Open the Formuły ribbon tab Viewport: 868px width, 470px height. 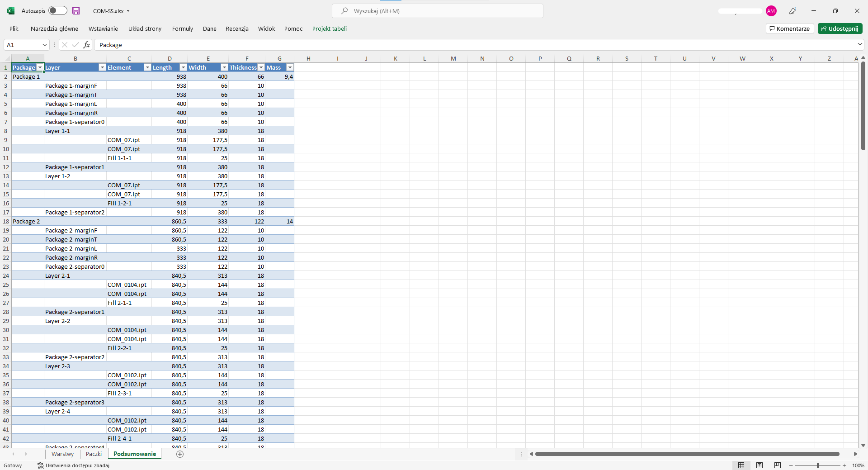[183, 29]
